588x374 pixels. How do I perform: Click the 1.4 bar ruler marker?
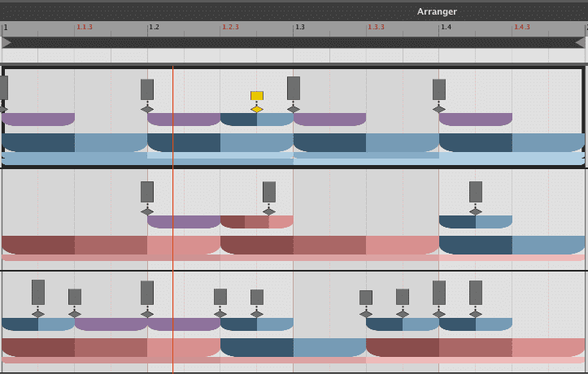446,27
